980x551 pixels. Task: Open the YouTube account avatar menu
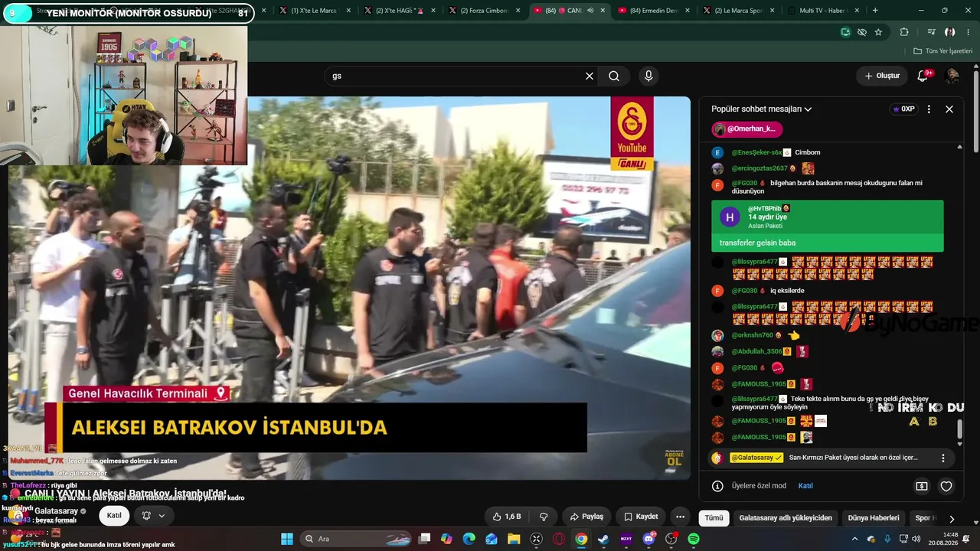(952, 76)
